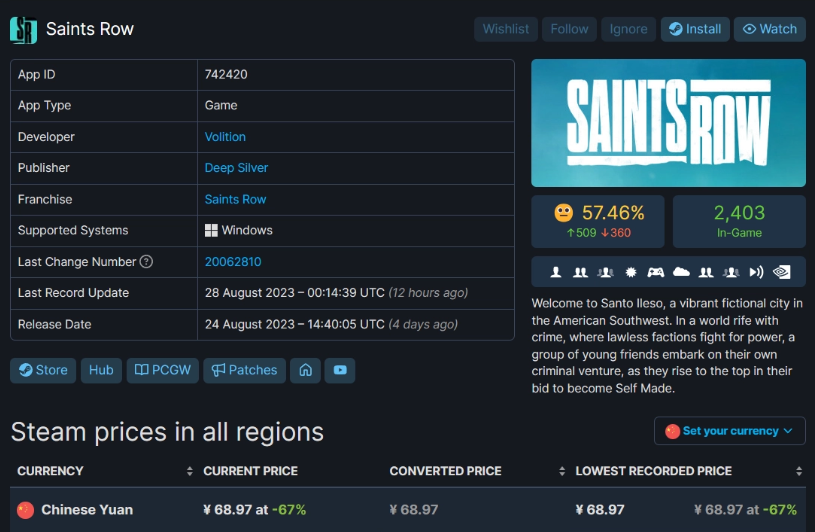The width and height of the screenshot is (815, 532).
Task: Click the 24 August 2023 release date value
Action: (331, 324)
